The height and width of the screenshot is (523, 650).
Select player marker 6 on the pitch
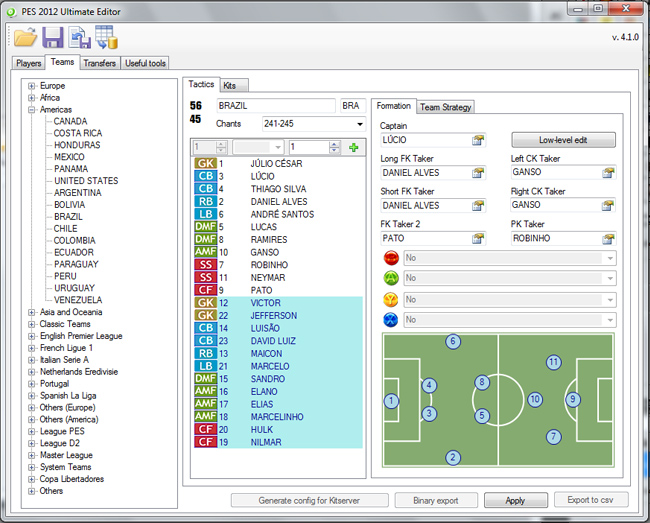coord(453,341)
